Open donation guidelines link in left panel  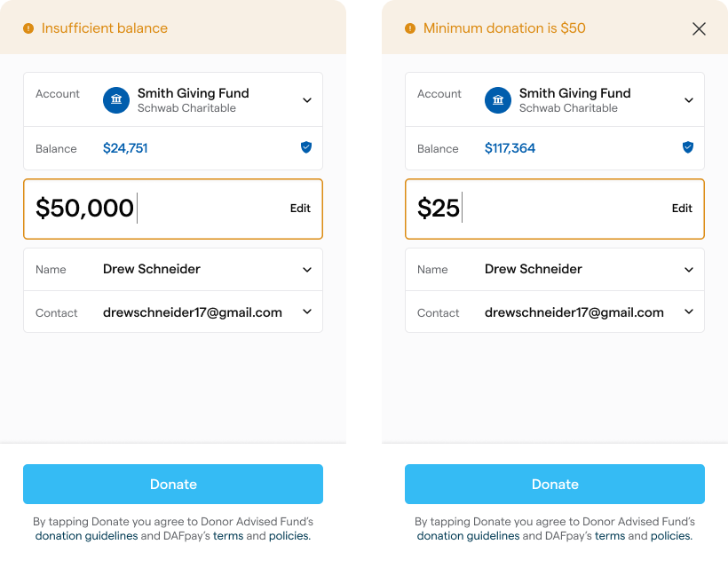coord(86,536)
